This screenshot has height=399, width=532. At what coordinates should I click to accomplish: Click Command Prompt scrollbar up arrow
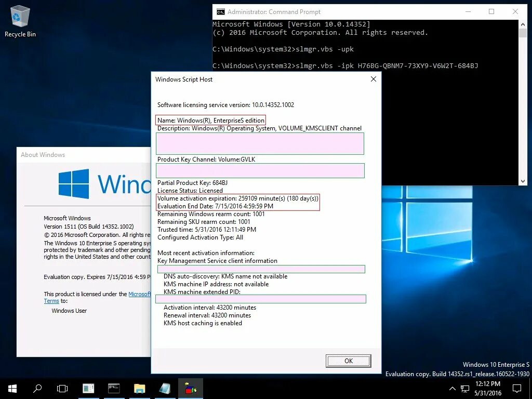click(523, 24)
